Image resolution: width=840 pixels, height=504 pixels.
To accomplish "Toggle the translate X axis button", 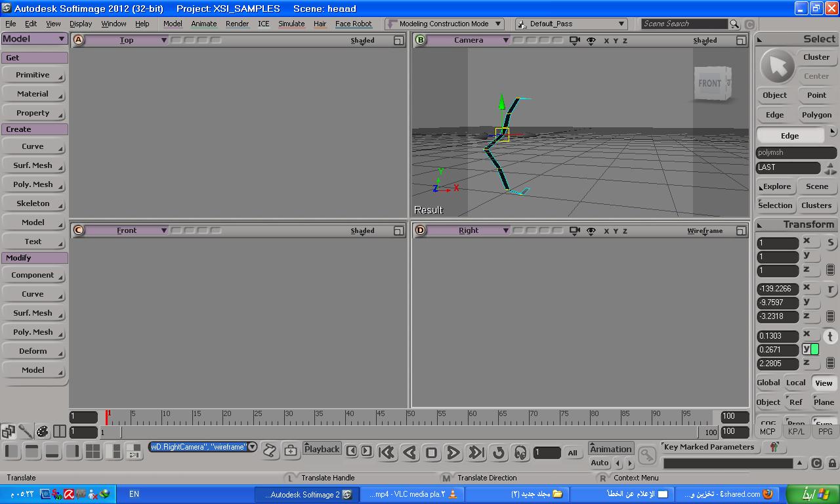I will click(x=811, y=335).
